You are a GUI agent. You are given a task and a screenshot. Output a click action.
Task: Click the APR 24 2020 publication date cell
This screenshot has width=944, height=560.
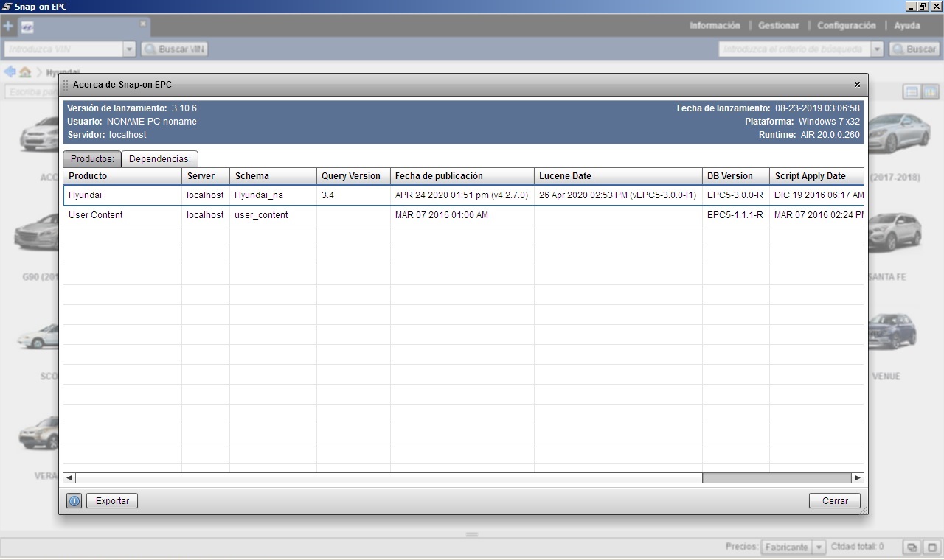pos(462,195)
